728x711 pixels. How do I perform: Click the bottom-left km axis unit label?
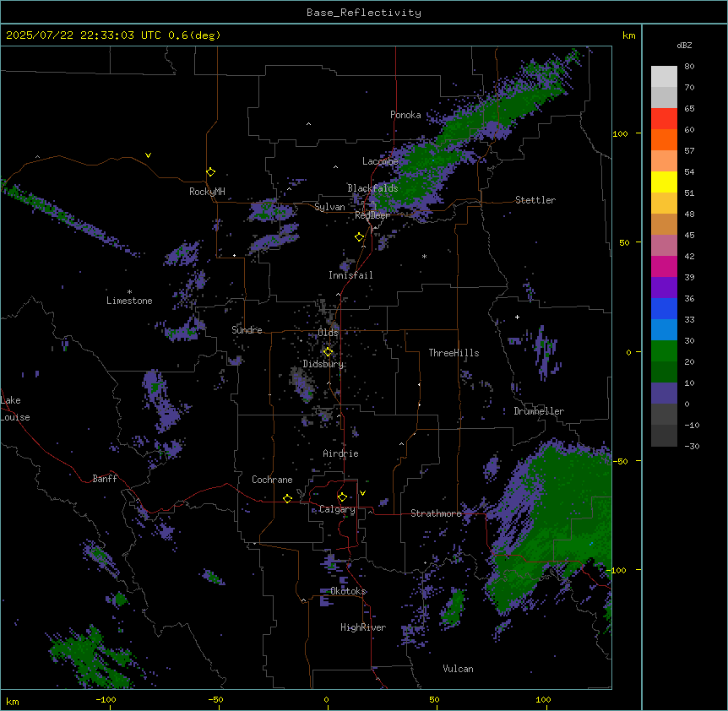pos(13,701)
